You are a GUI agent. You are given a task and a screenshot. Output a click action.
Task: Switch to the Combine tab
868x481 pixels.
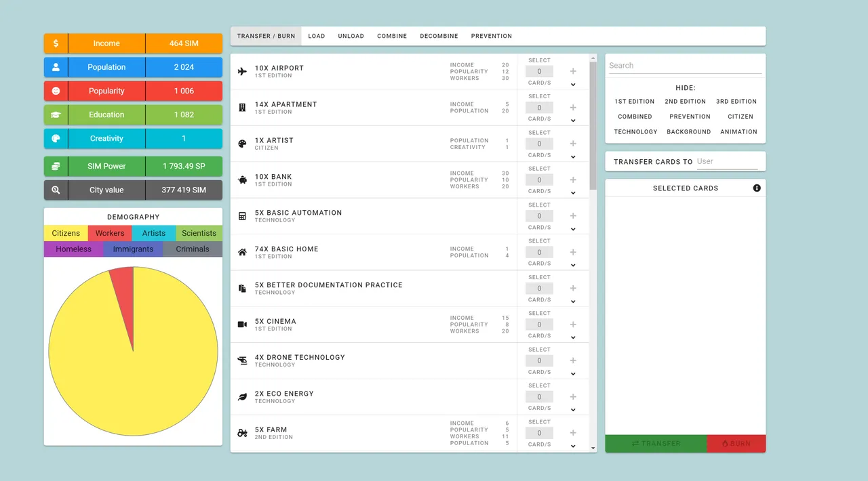click(392, 36)
